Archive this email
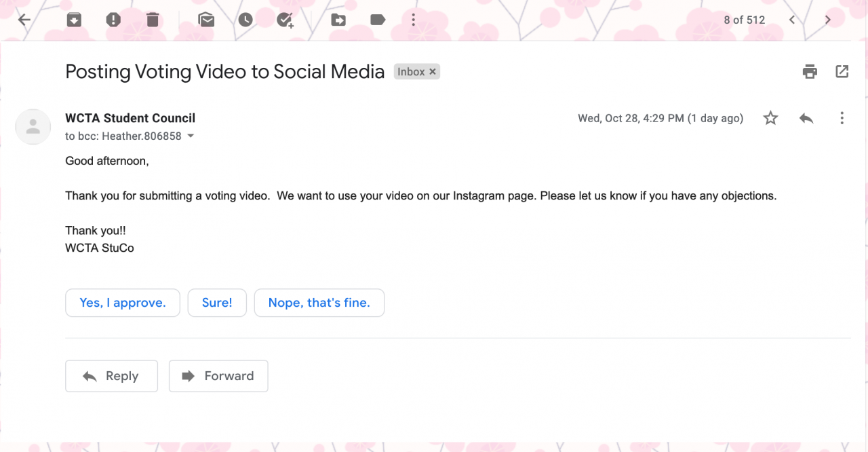The height and width of the screenshot is (452, 868). pos(74,20)
